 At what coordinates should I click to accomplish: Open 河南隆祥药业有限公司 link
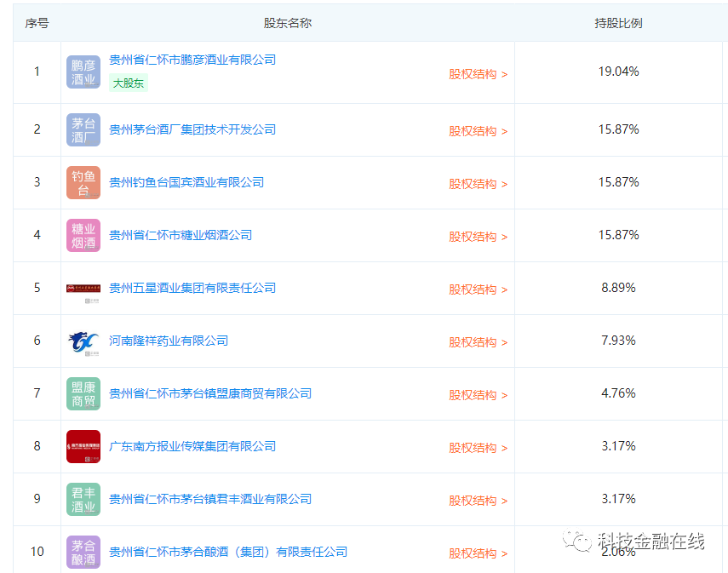pos(169,341)
